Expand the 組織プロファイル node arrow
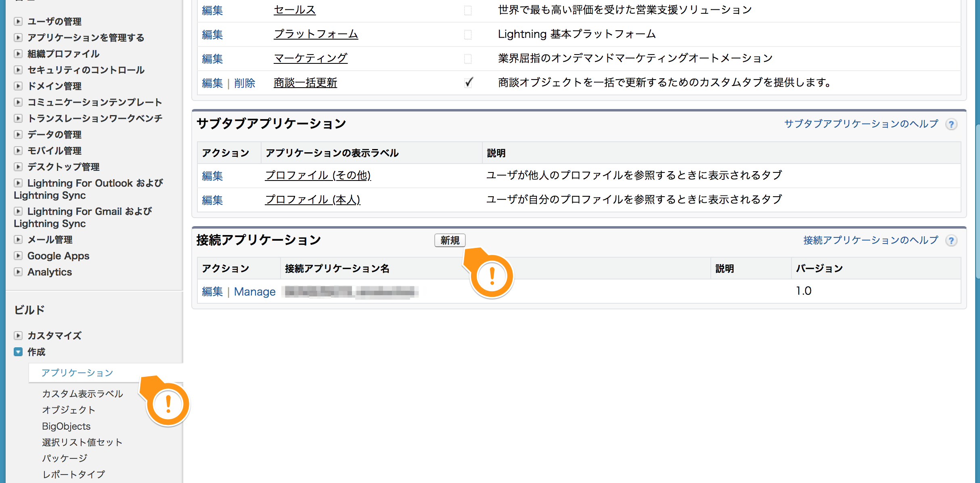Viewport: 980px width, 483px height. (x=18, y=54)
